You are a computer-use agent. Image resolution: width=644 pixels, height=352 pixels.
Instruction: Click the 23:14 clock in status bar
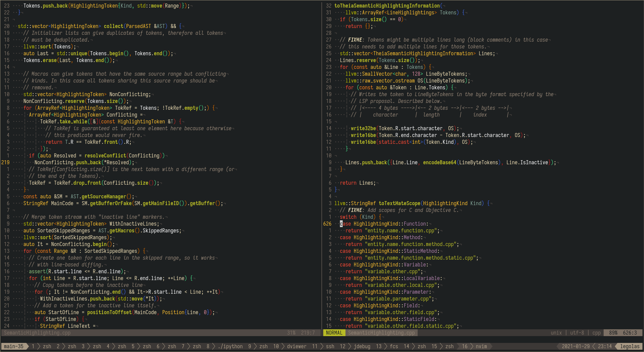[605, 346]
